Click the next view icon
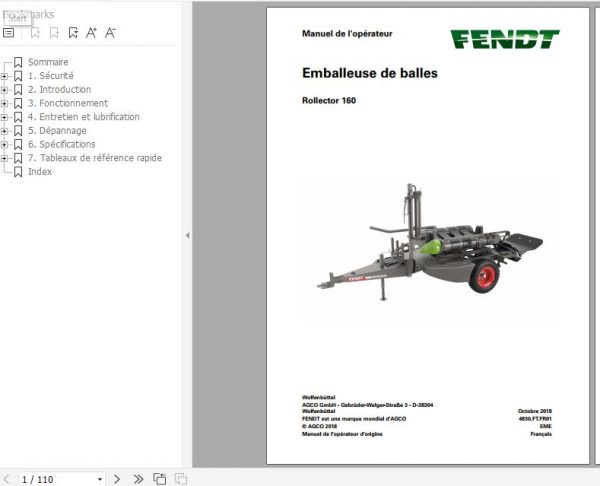 181,479
